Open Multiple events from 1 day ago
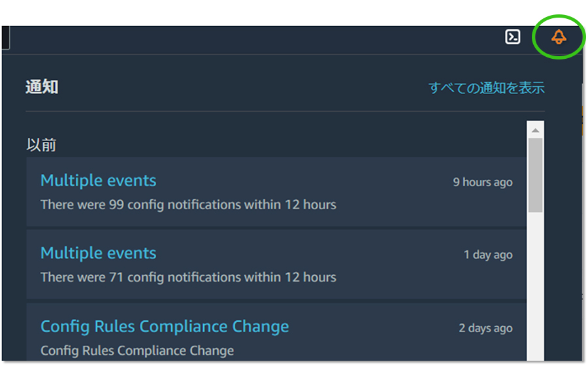The image size is (588, 366). pos(98,253)
